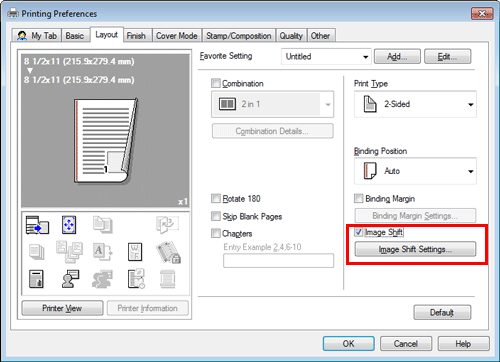
Task: Expand the Binding Position dropdown
Action: tap(415, 171)
